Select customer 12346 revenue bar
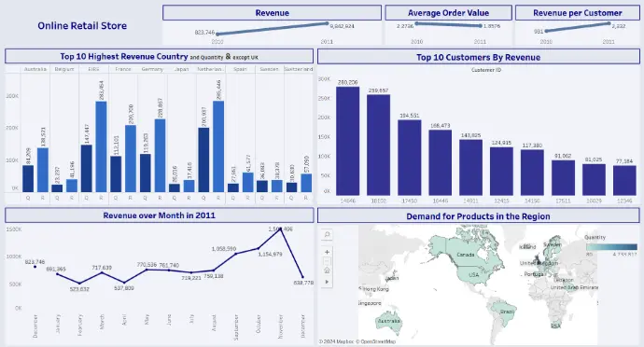The image size is (644, 347). click(624, 180)
